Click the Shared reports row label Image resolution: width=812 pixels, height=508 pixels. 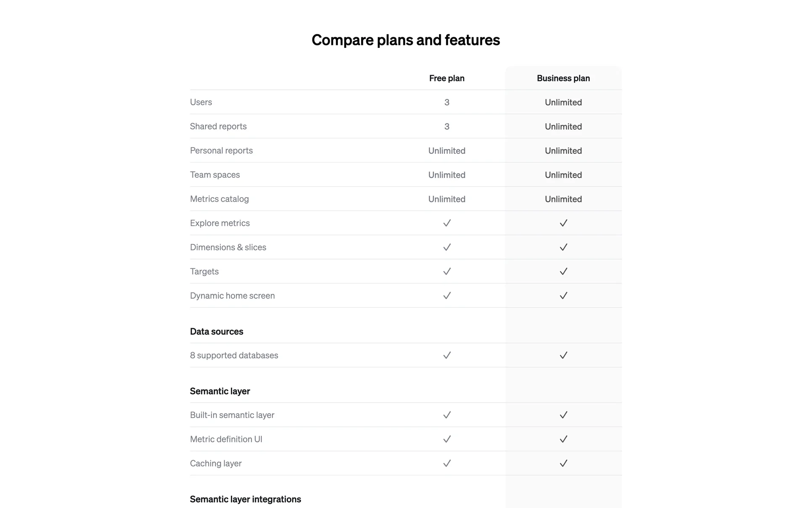218,126
